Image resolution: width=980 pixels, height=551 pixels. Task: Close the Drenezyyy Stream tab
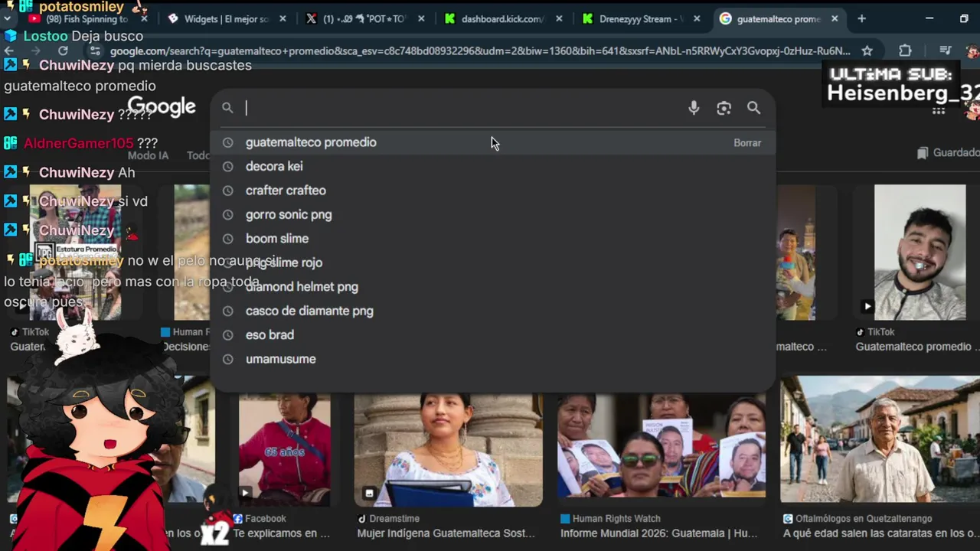tap(697, 18)
